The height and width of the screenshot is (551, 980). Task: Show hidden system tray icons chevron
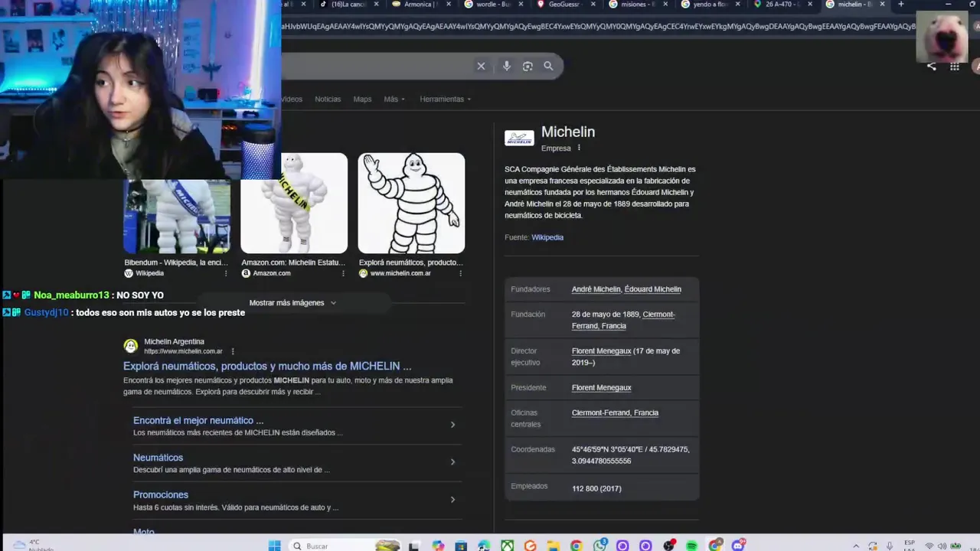855,546
